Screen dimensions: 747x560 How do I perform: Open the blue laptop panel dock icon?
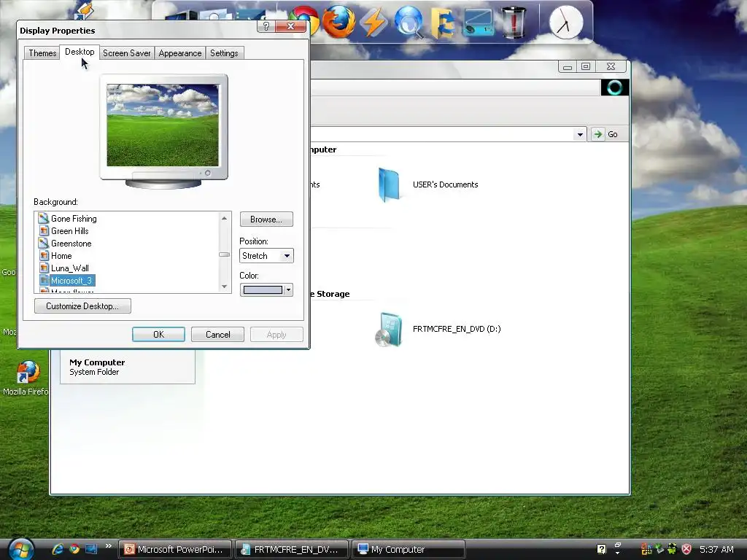click(x=478, y=23)
